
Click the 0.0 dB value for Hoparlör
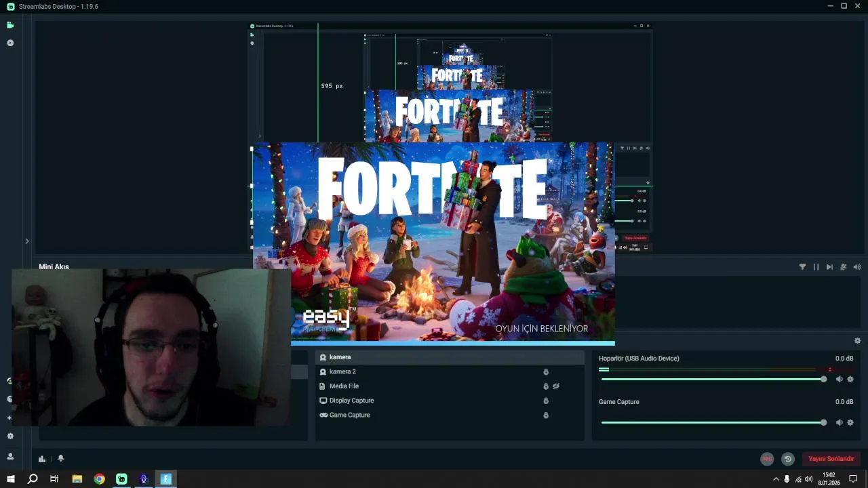(x=844, y=359)
